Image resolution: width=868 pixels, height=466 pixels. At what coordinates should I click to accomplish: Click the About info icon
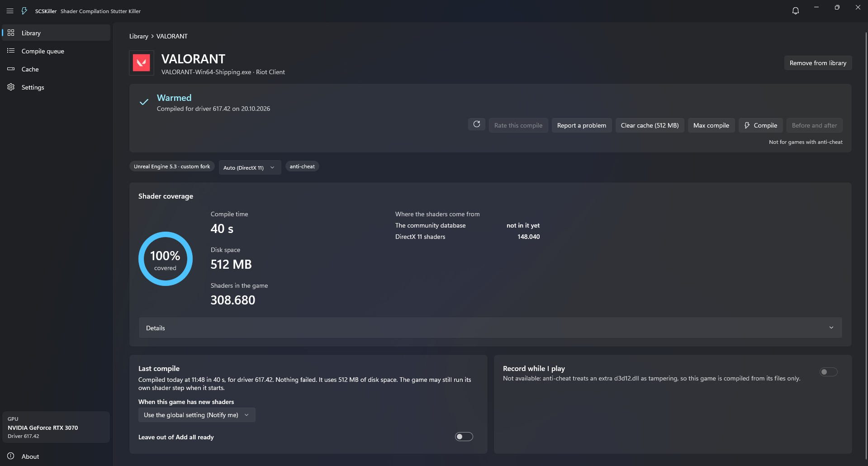pos(11,456)
